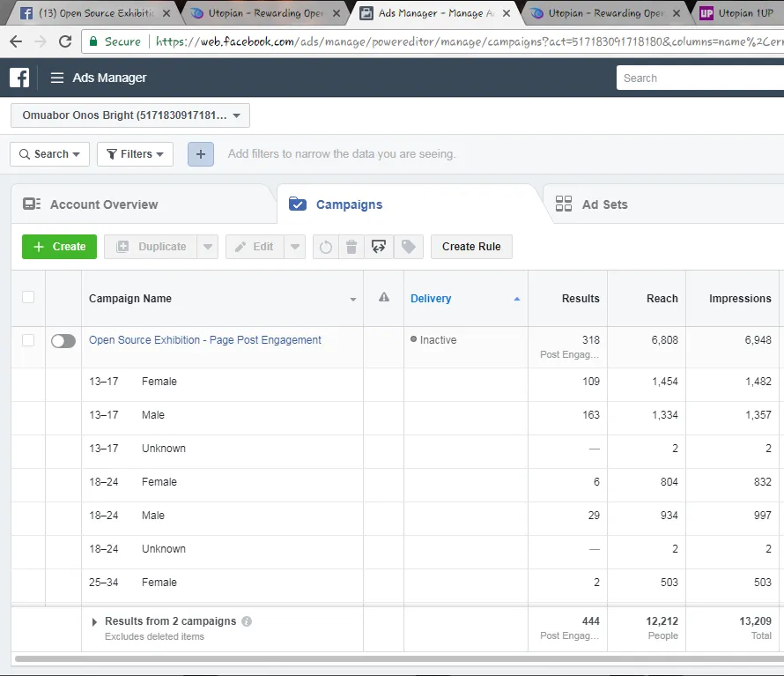Check the select-all campaigns header checkbox
Screen dimensions: 784x676
(28, 297)
